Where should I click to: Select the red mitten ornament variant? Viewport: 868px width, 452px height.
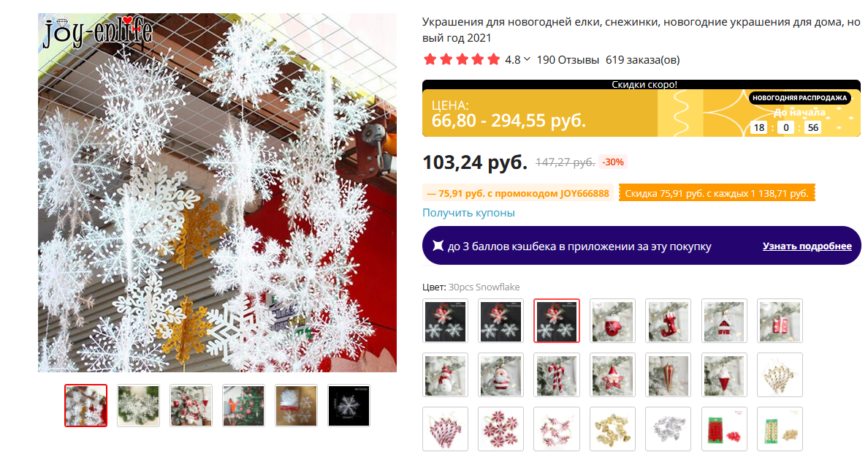(612, 321)
